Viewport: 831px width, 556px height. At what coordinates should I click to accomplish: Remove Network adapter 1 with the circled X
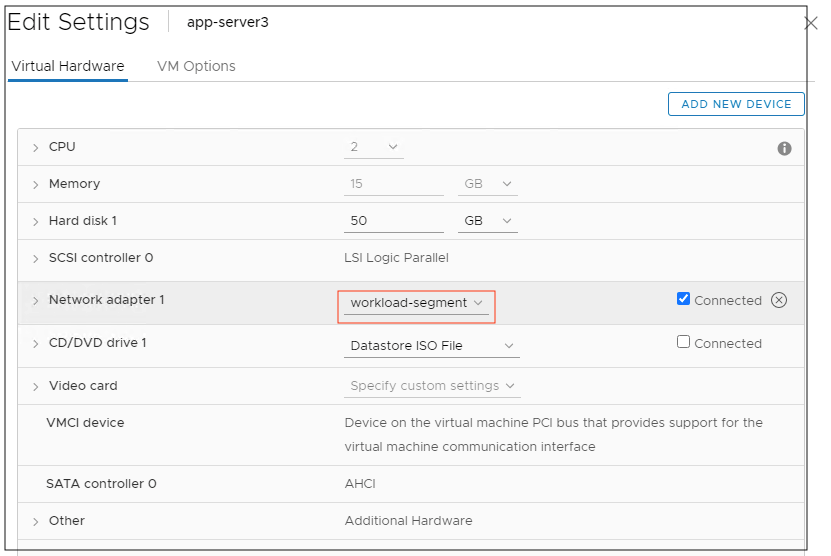779,300
